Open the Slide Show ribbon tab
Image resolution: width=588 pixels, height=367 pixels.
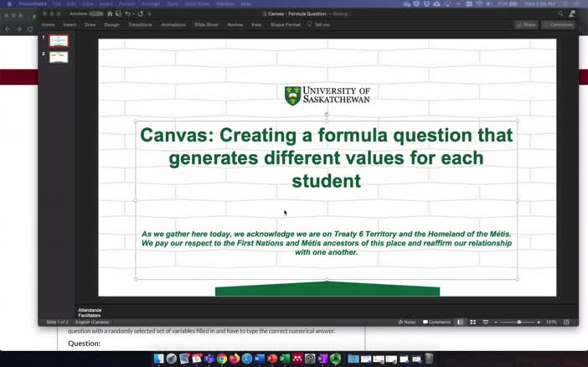click(206, 25)
